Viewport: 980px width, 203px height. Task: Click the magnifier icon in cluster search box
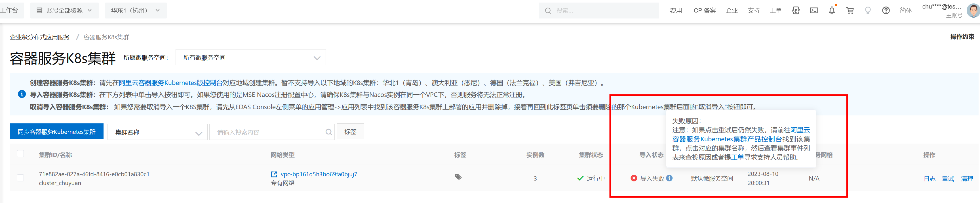coord(329,132)
